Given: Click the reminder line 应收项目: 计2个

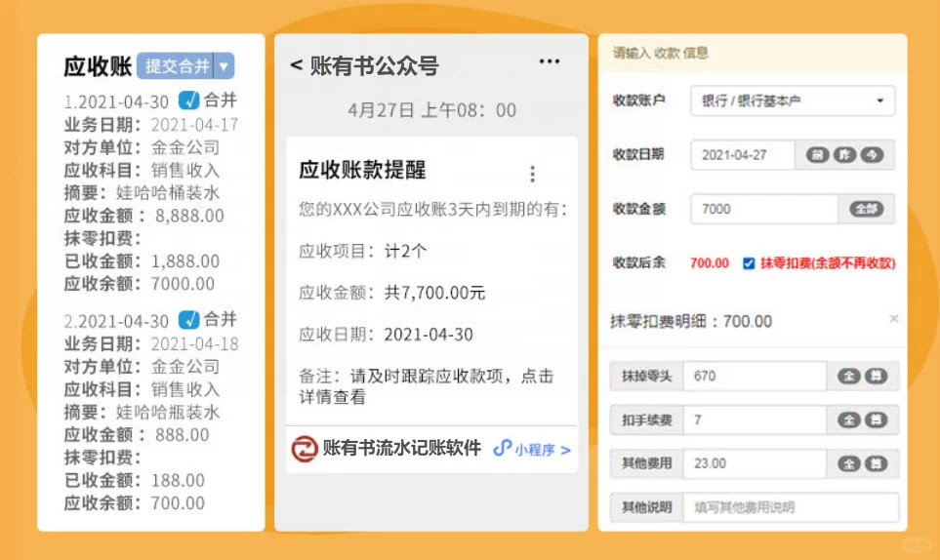Looking at the screenshot, I should (x=363, y=251).
